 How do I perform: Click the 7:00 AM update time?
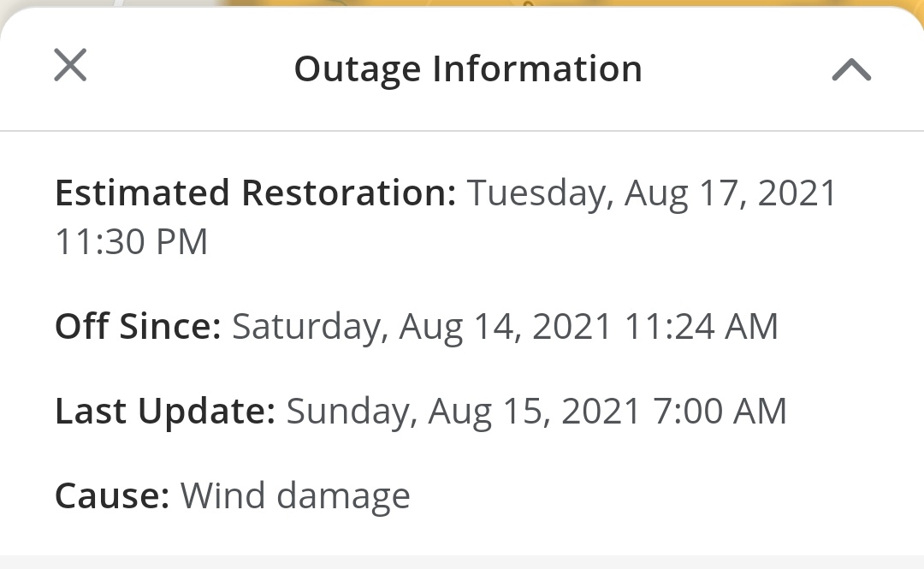[x=720, y=411]
